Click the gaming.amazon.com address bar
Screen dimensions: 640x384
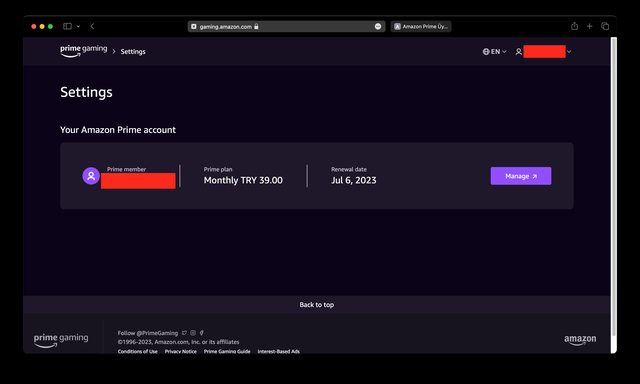[x=286, y=27]
